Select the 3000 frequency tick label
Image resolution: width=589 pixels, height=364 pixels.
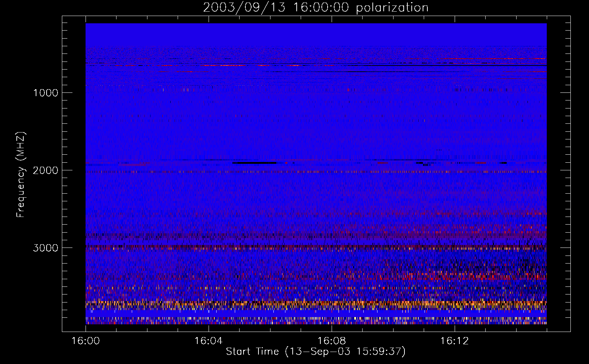(x=46, y=248)
